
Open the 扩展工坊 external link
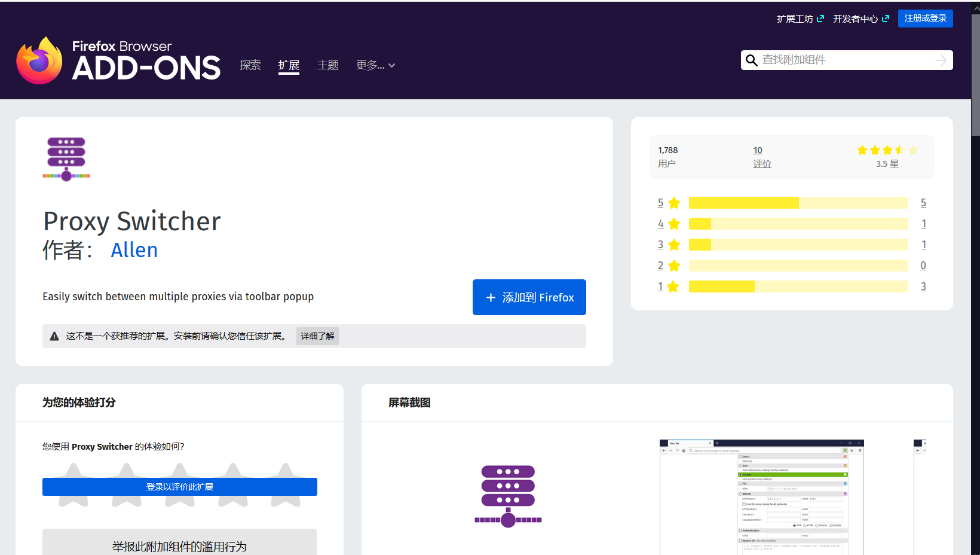[x=800, y=19]
